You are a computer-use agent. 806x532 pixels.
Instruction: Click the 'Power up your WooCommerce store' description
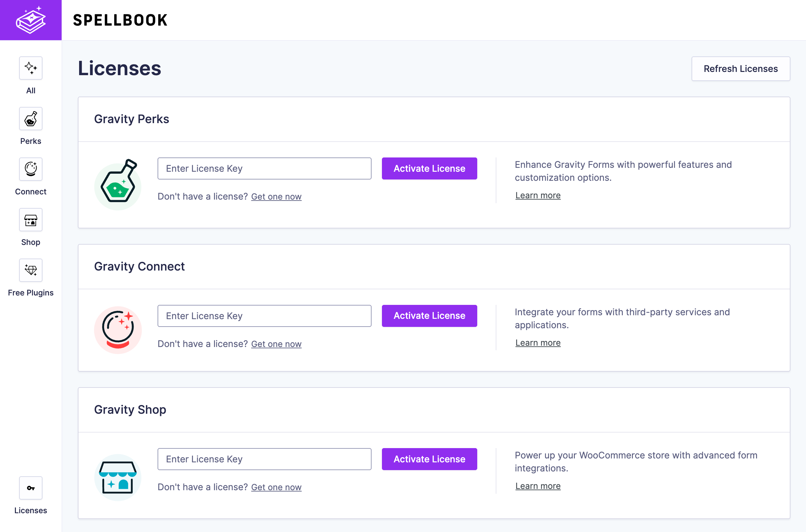coord(636,461)
